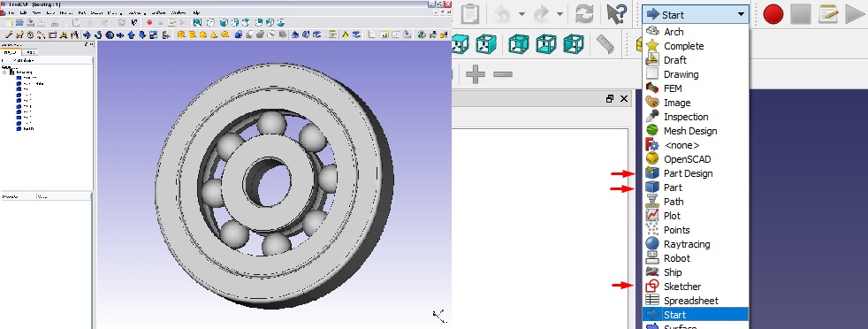Start macro recording with red circle
The width and height of the screenshot is (868, 329).
[773, 14]
